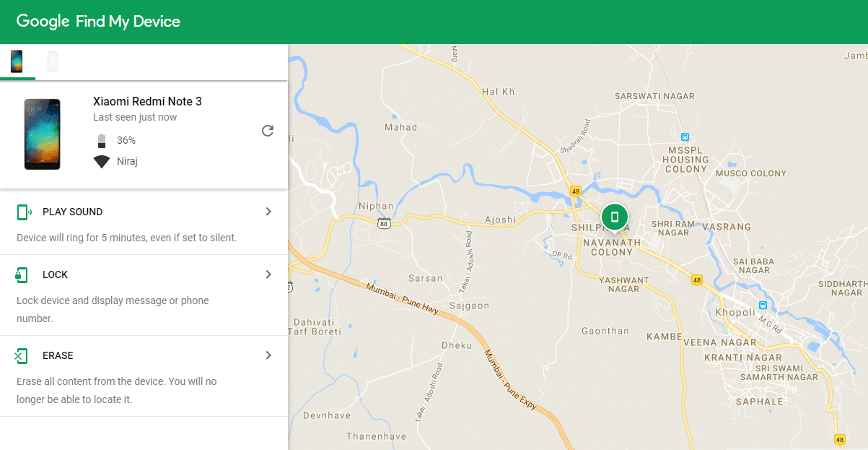
Task: Click the NAVANATH COLONY label on the map
Action: (x=612, y=248)
